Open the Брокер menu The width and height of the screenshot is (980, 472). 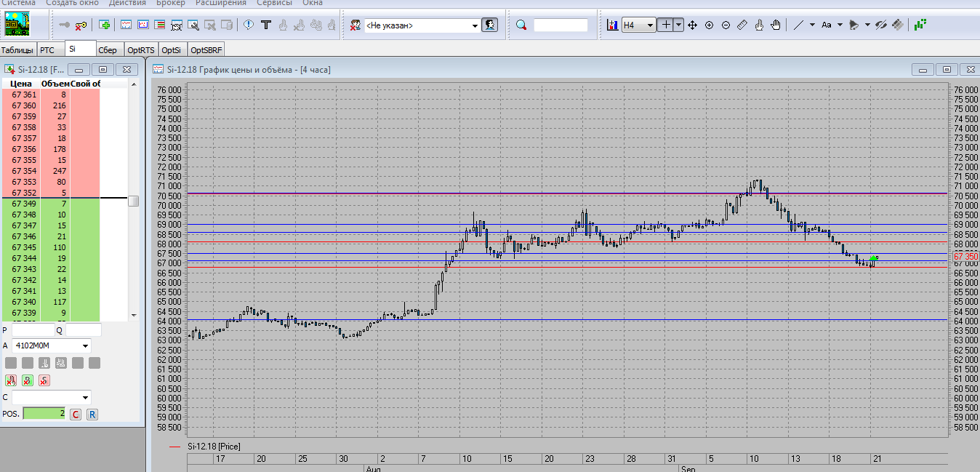pyautogui.click(x=170, y=3)
